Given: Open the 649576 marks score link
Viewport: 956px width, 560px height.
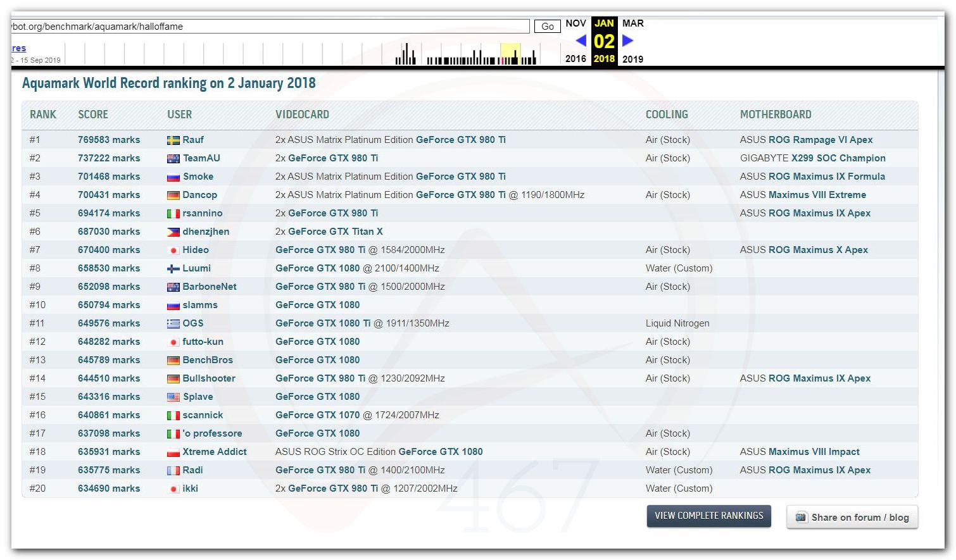Looking at the screenshot, I should (109, 323).
